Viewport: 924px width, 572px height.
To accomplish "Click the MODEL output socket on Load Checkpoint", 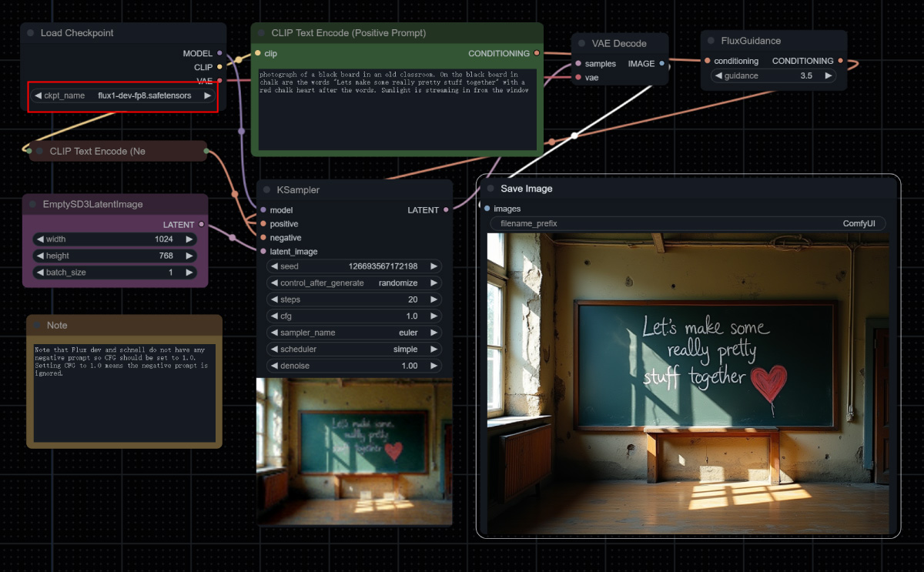I will click(x=219, y=53).
